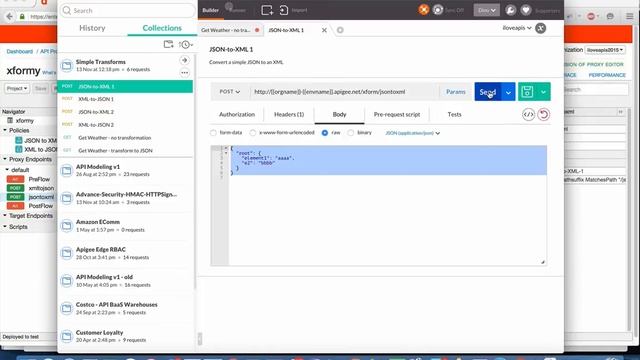
Task: Open the iloveapis environment dropdown
Action: (517, 28)
